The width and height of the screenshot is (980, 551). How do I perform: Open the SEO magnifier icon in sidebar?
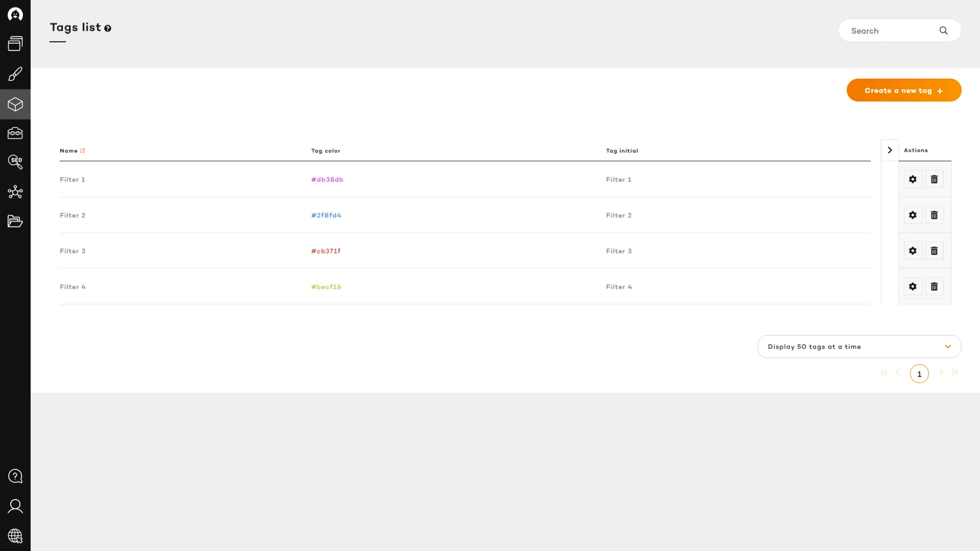click(x=15, y=162)
